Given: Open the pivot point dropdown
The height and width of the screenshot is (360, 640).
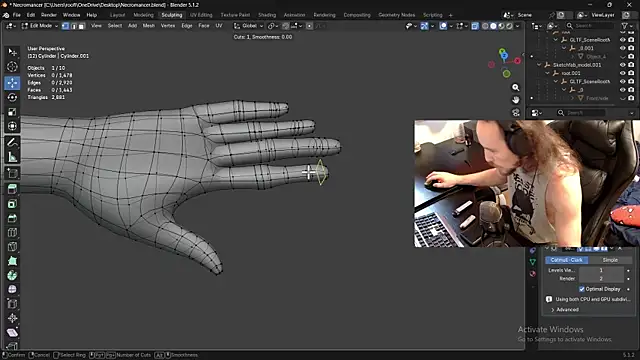Looking at the screenshot, I should pyautogui.click(x=273, y=26).
